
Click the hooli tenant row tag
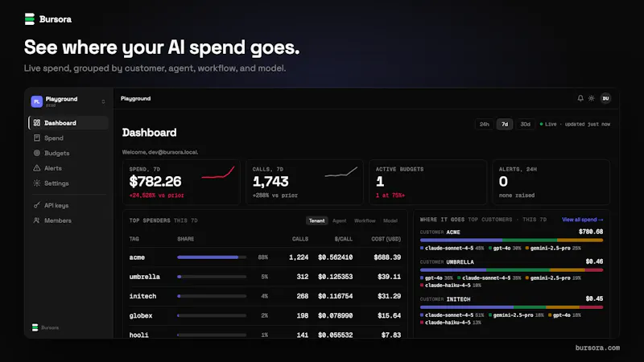pos(138,335)
